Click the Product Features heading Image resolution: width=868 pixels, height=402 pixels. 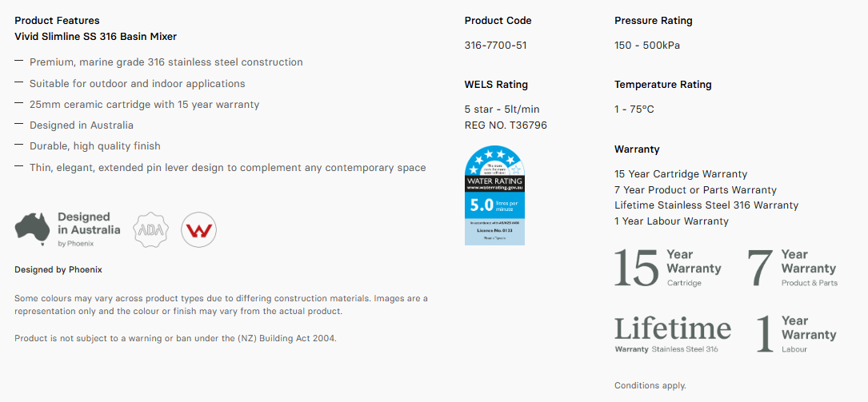pyautogui.click(x=57, y=21)
